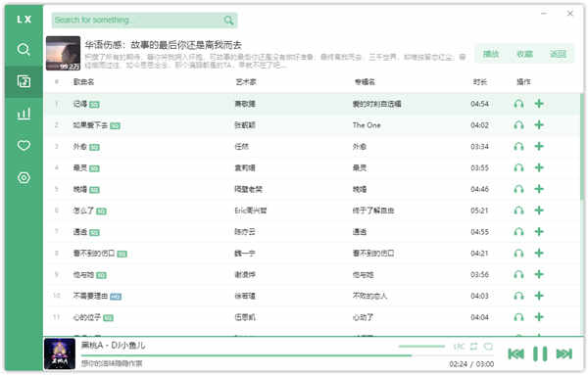Add the 04:55 song with plus icon

539,232
